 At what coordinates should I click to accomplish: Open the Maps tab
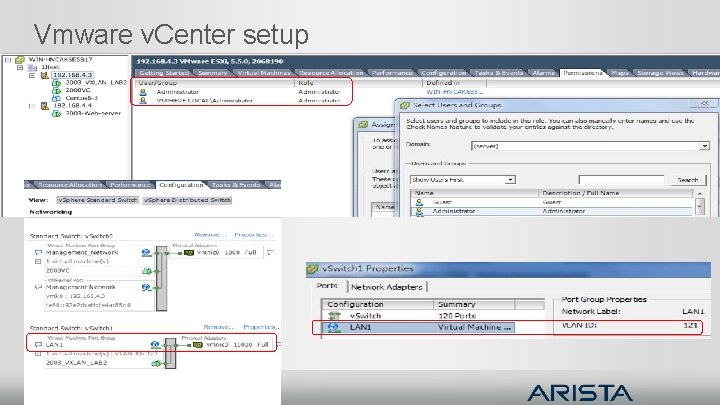(619, 73)
